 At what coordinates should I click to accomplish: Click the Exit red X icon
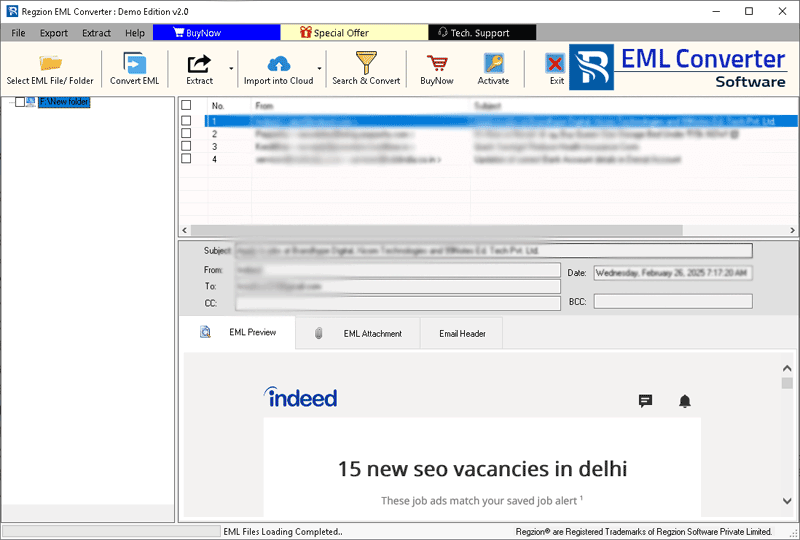tap(555, 64)
